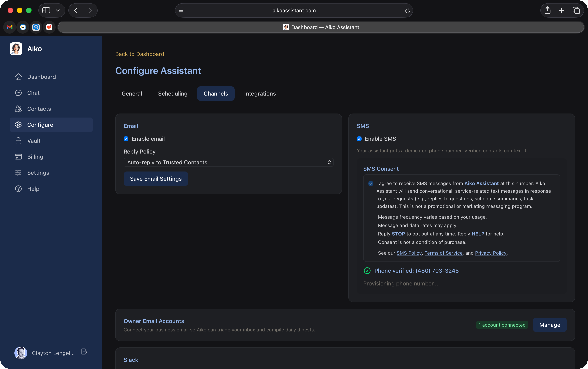The image size is (588, 369).
Task: Click the Vault lock icon in sidebar
Action: point(18,141)
